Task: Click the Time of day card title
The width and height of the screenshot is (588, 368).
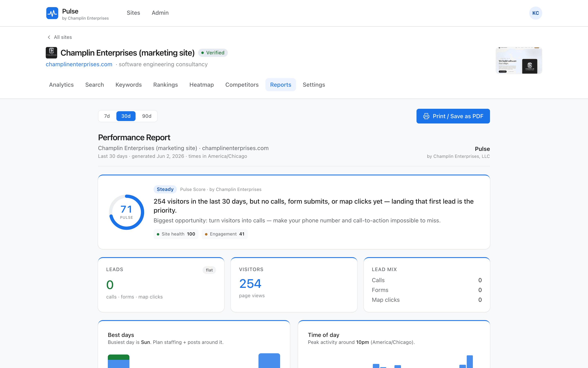Action: 323,335
